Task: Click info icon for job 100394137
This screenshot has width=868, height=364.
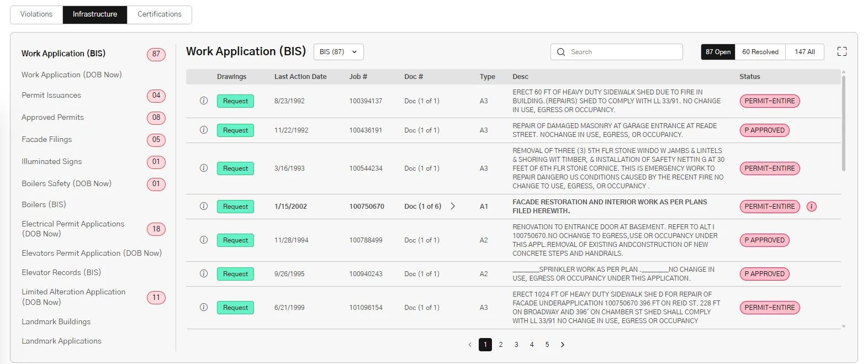Action: pos(204,101)
